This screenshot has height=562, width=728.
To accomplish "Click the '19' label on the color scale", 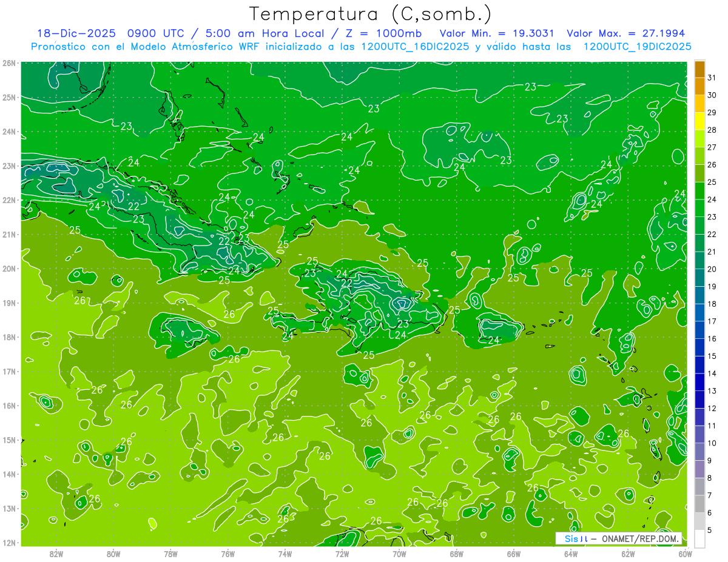I will point(712,287).
